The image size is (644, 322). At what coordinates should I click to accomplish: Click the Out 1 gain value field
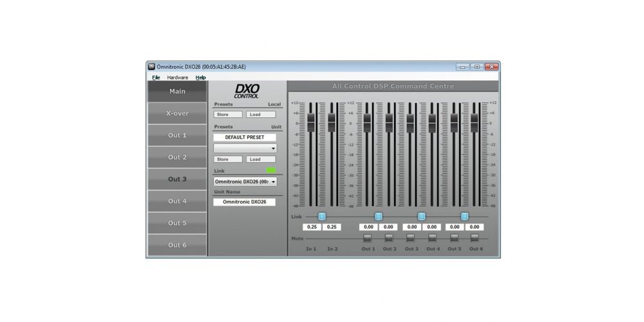coord(368,227)
